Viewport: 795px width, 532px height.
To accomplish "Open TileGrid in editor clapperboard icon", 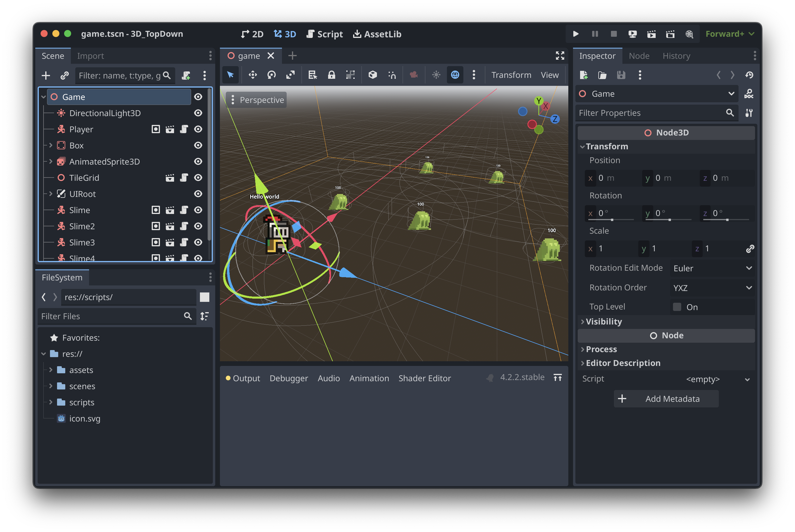I will (170, 178).
